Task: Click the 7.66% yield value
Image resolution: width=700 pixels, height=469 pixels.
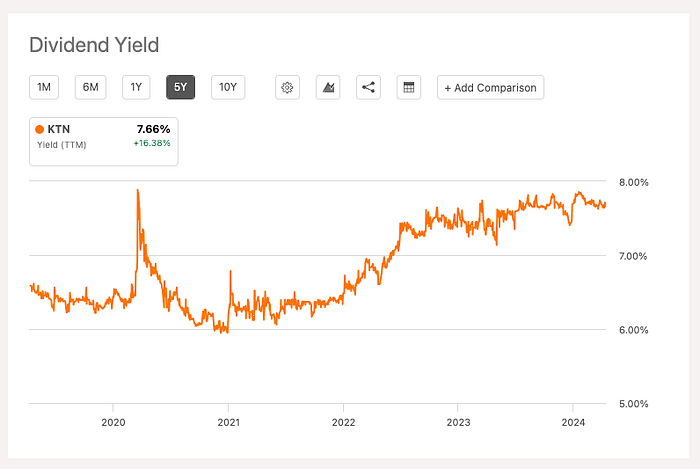Action: [153, 129]
